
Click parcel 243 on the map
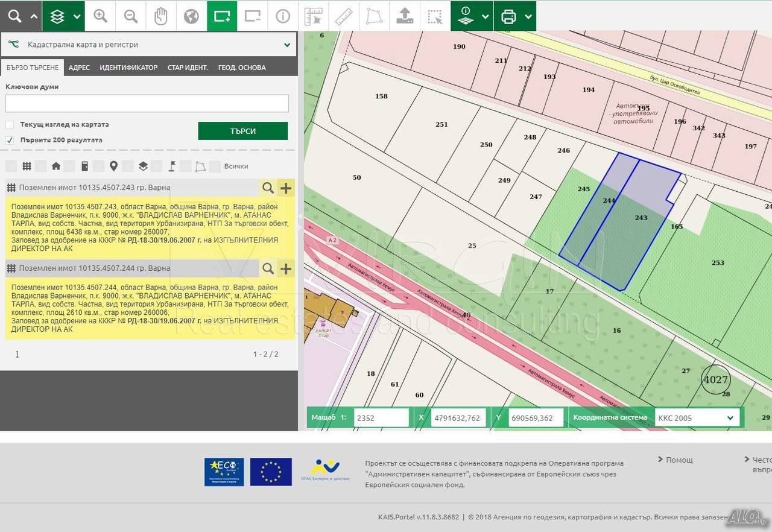(641, 218)
